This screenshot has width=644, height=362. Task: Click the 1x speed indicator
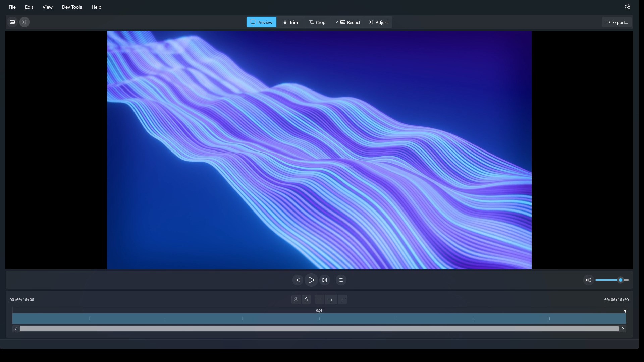(x=331, y=299)
